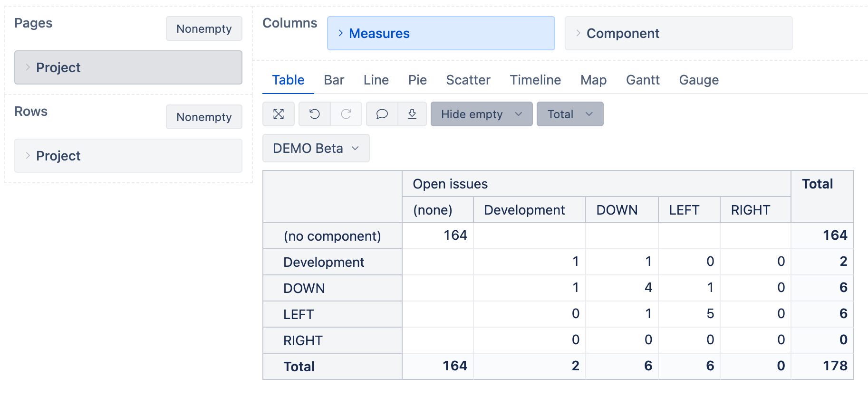Open the Total dropdown in the toolbar
868x395 pixels.
coord(570,114)
